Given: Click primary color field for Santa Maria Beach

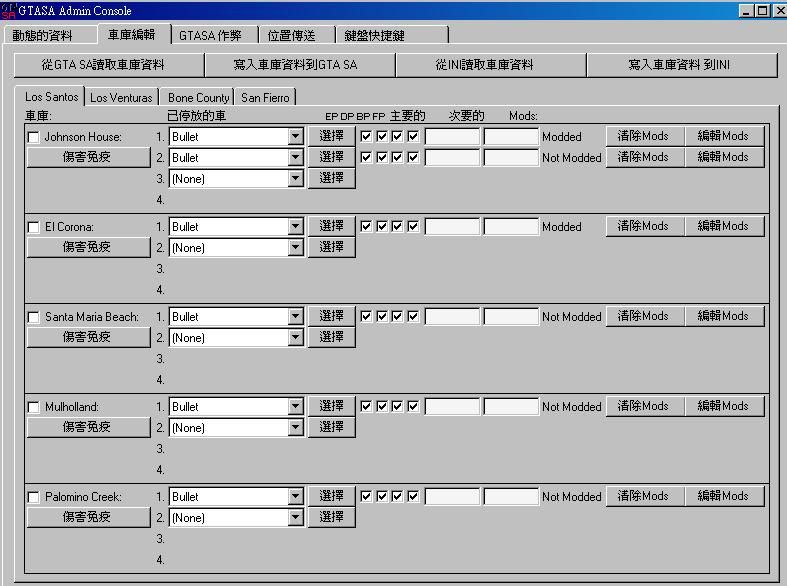Looking at the screenshot, I should (x=452, y=317).
